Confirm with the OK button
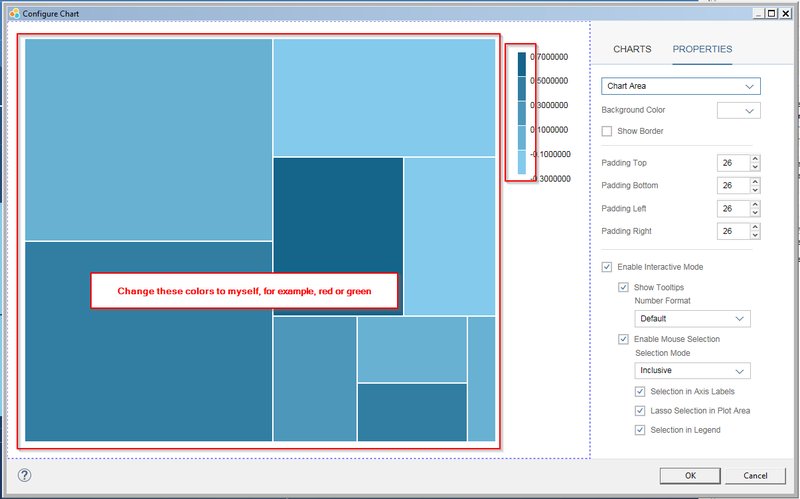This screenshot has width=800, height=499. point(690,476)
